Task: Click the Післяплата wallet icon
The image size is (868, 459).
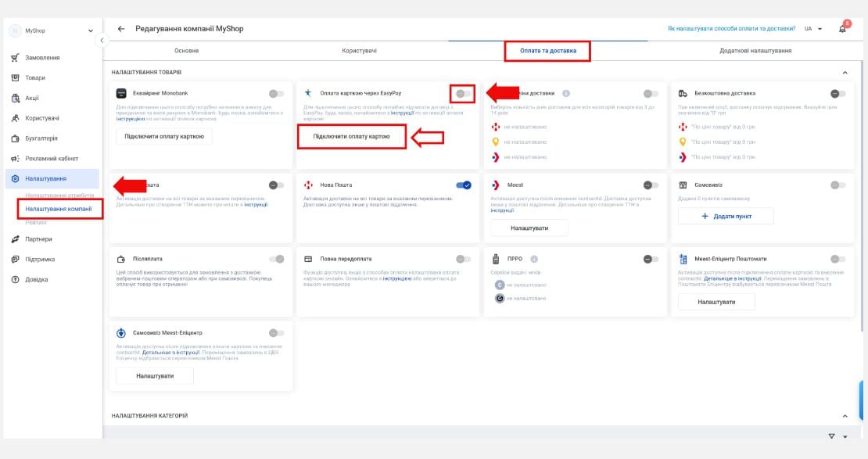Action: pyautogui.click(x=121, y=259)
